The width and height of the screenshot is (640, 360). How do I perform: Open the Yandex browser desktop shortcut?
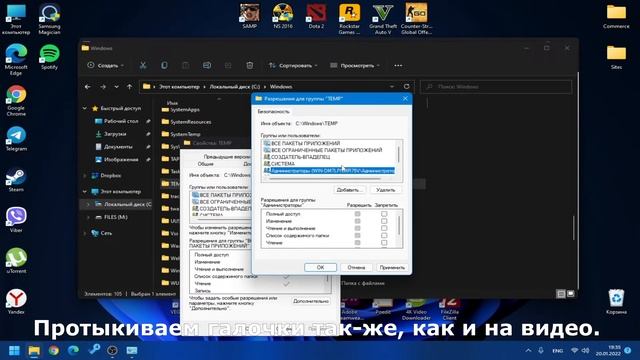click(16, 301)
